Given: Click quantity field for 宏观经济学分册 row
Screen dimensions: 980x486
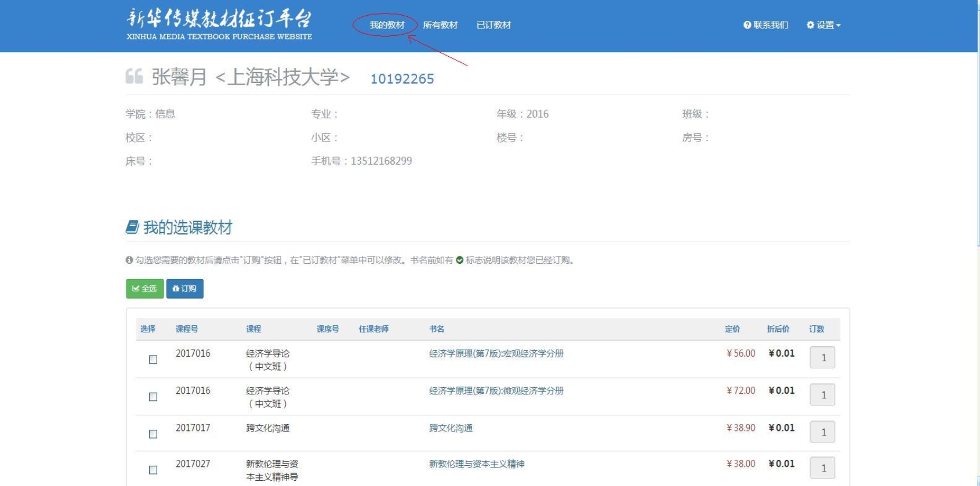Looking at the screenshot, I should point(822,358).
